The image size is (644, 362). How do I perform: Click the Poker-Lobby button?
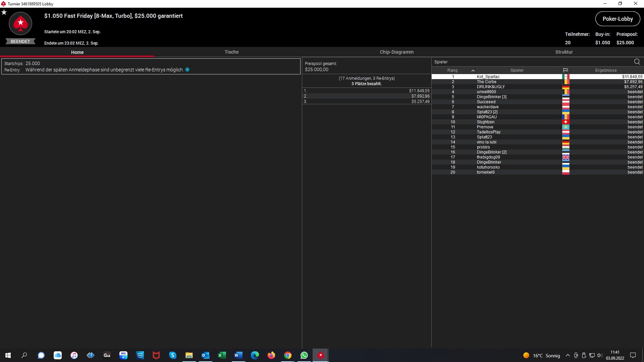point(618,19)
